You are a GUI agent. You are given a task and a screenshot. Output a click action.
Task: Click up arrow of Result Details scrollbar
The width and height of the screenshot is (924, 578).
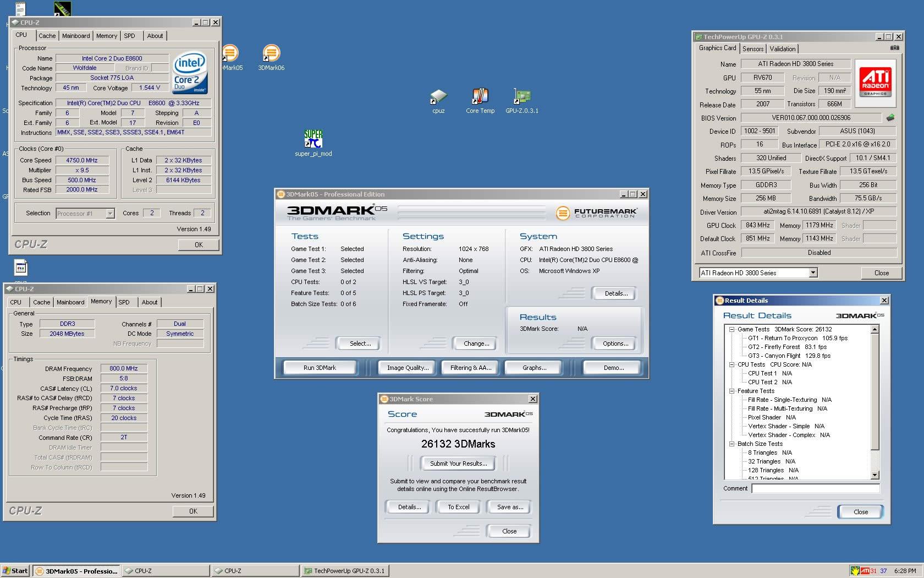pos(875,329)
